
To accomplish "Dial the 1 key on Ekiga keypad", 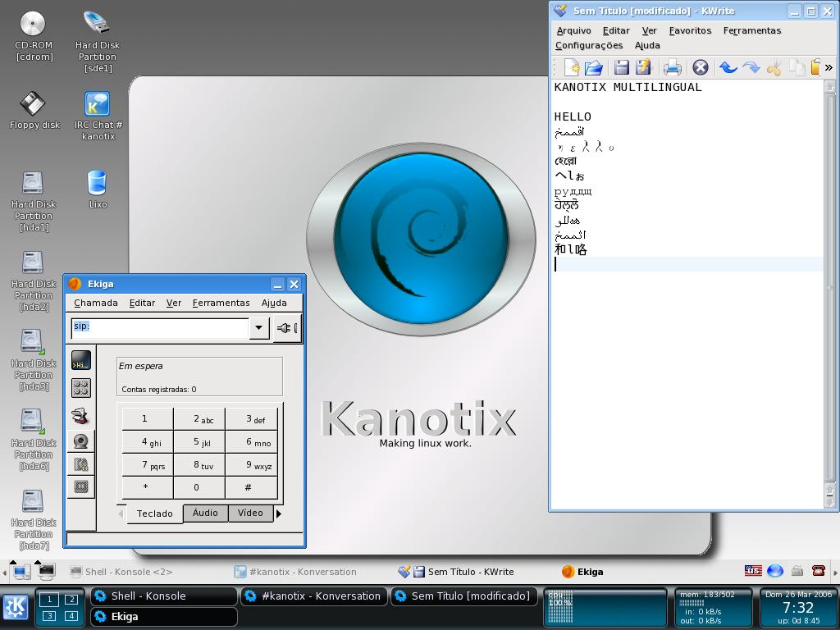I will pyautogui.click(x=148, y=418).
